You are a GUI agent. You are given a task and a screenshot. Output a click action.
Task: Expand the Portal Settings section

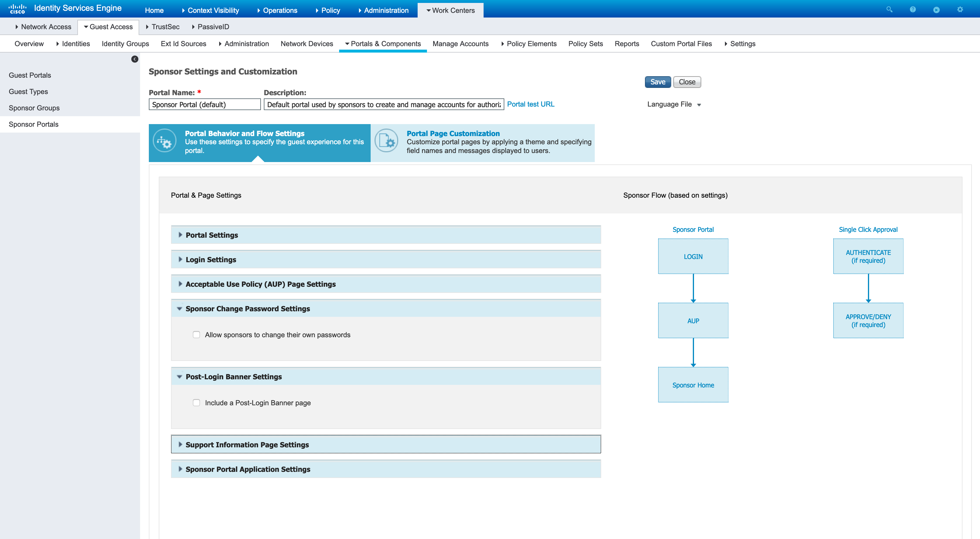386,235
